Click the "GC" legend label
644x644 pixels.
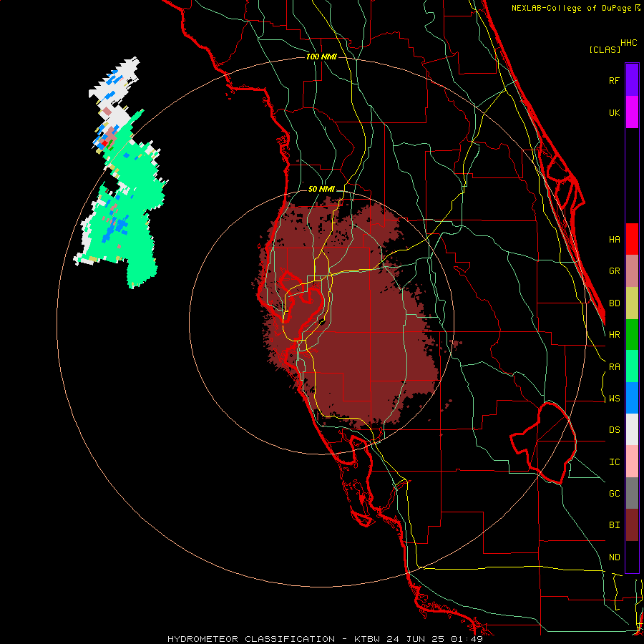point(614,494)
